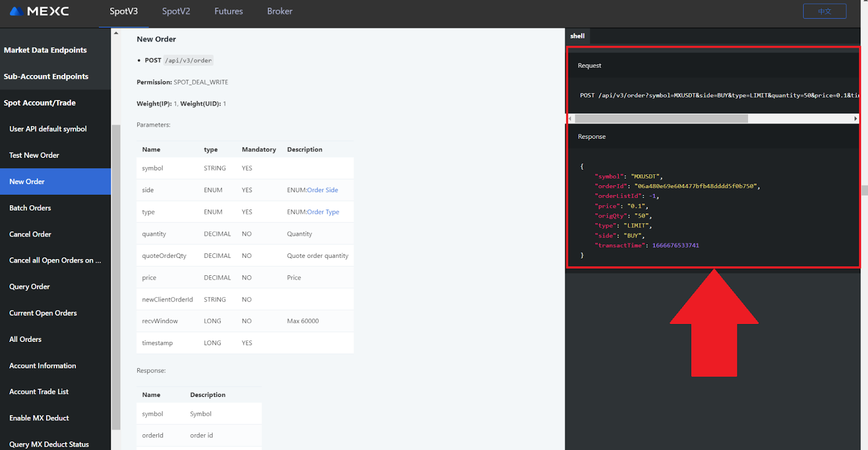868x450 pixels.
Task: Click the request scrollbar right arrow
Action: (x=856, y=118)
